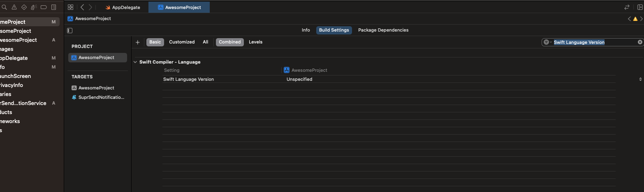Screen dimensions: 644x192
Task: Open the Test navigator diamond icon
Action: tap(24, 7)
